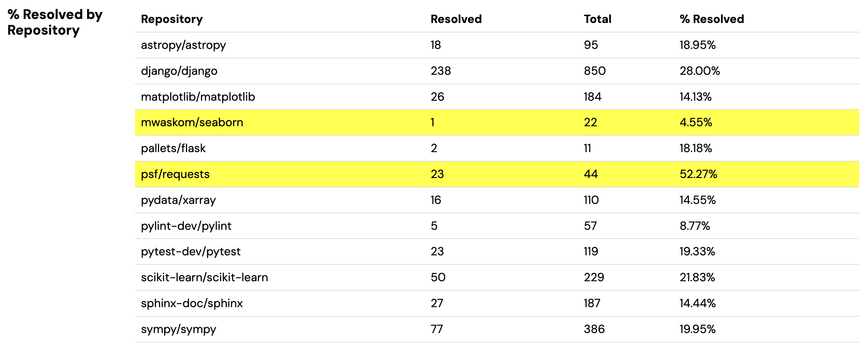Screen dimensions: 868x348
Task: Click the 850 total for django
Action: pos(594,71)
